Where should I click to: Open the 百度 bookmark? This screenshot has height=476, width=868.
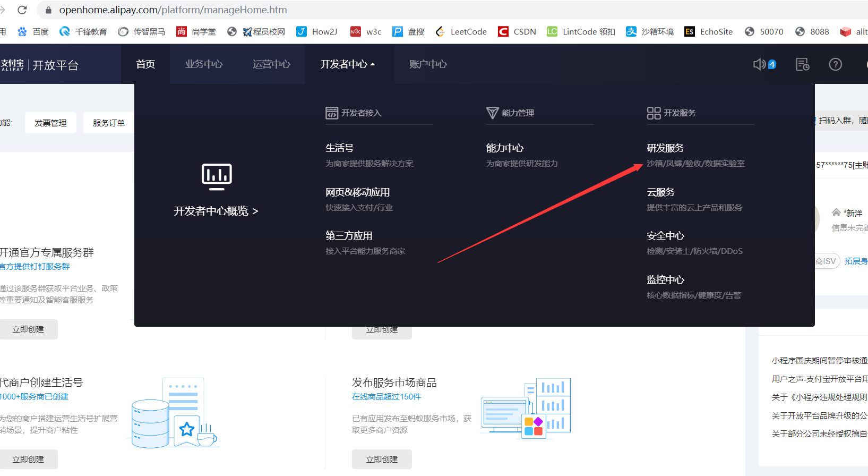tap(33, 32)
